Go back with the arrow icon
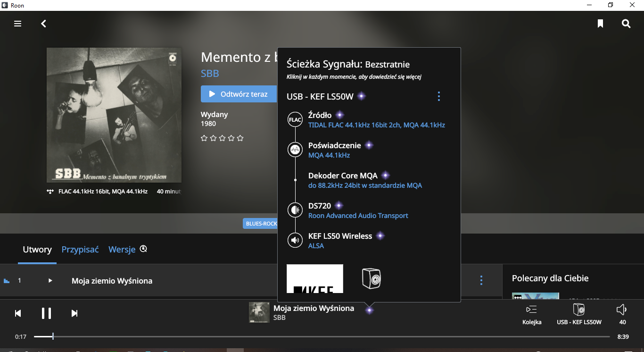Viewport: 644px width, 352px height. coord(43,24)
